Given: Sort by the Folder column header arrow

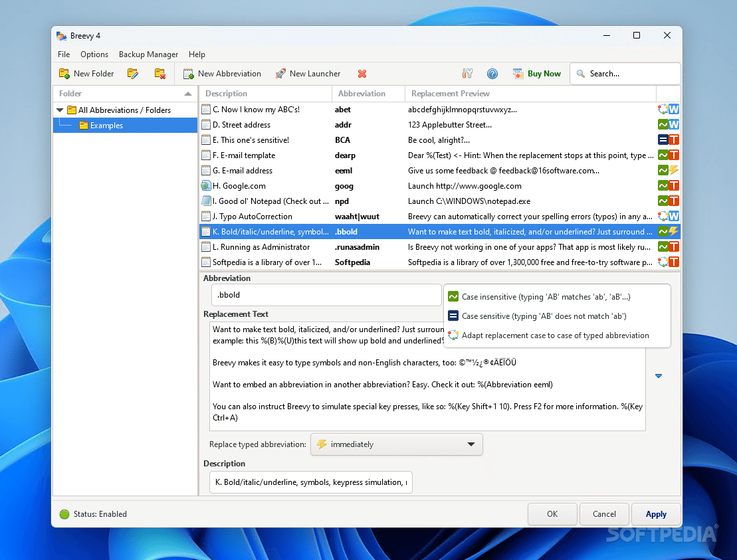Looking at the screenshot, I should (x=188, y=94).
